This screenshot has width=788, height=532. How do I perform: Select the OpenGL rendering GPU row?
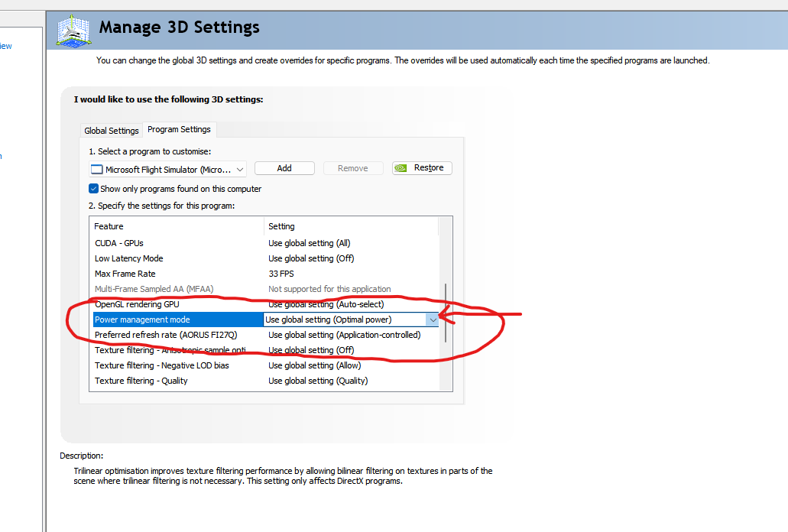coord(137,304)
